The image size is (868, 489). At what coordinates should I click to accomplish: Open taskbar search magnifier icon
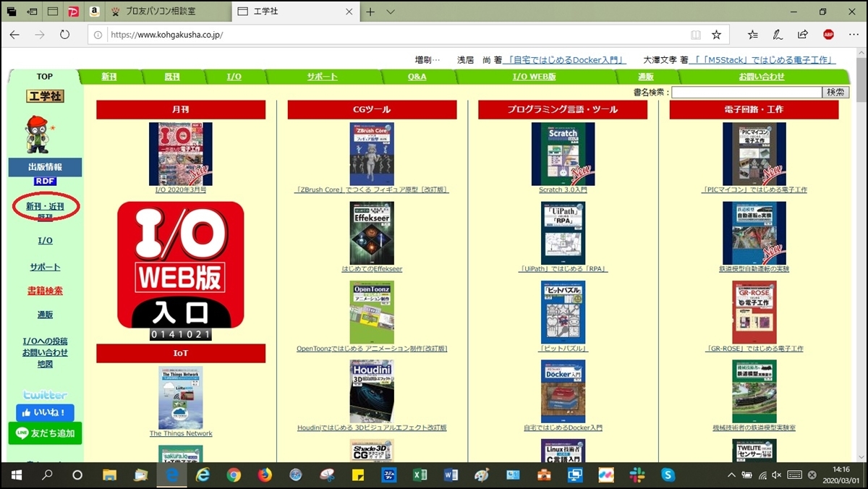pyautogui.click(x=47, y=475)
